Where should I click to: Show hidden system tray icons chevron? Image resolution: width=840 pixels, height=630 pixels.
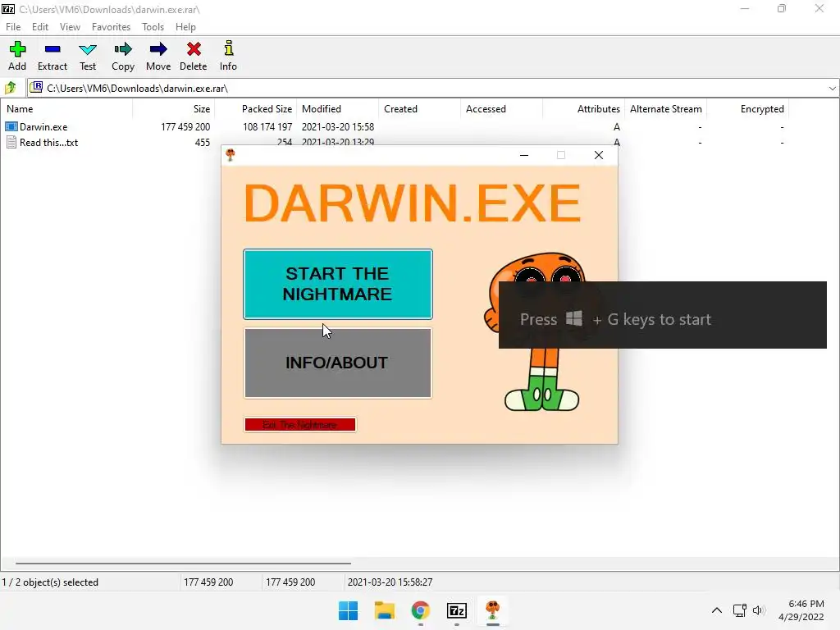pyautogui.click(x=717, y=610)
